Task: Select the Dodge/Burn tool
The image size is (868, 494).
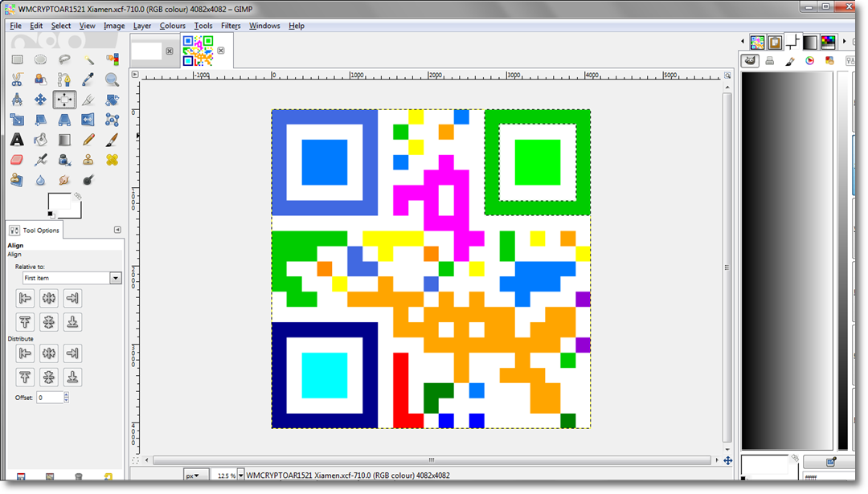Action: pyautogui.click(x=88, y=180)
